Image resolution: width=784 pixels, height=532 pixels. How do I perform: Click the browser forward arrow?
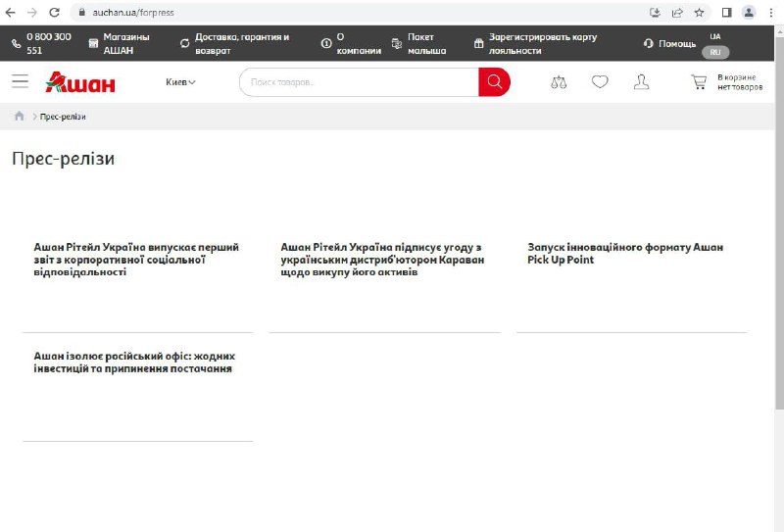click(x=32, y=13)
